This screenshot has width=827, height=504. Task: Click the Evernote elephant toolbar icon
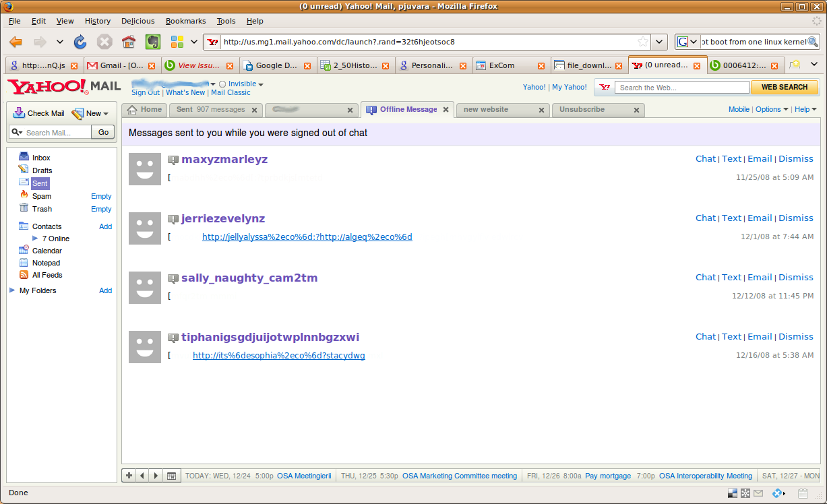pyautogui.click(x=153, y=42)
